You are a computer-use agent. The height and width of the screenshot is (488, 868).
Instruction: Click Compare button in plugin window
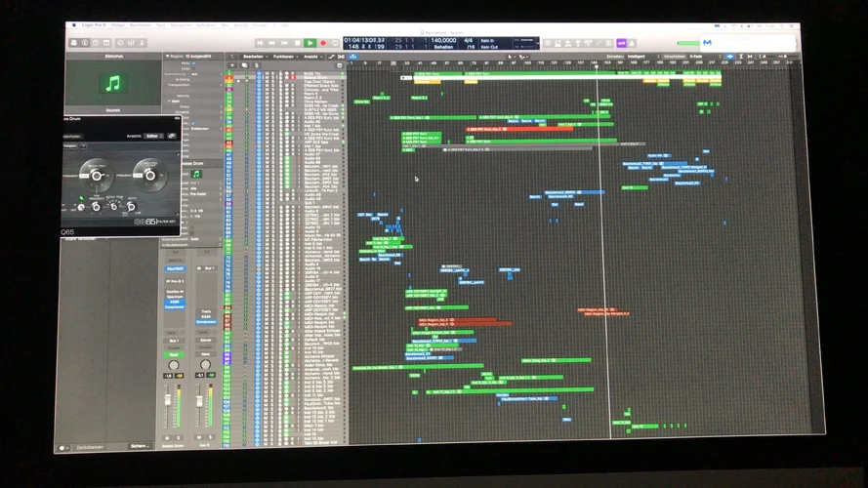click(69, 146)
